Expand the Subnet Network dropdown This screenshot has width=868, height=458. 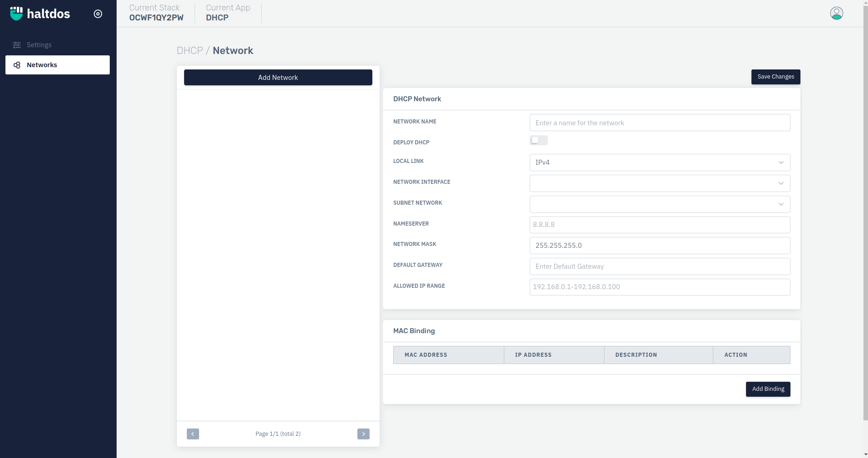pos(660,204)
